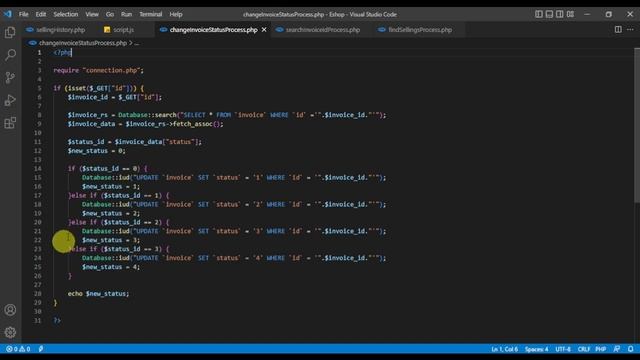This screenshot has width=640, height=360.
Task: Click the editor vertical scrollbar thumb
Action: tap(637, 124)
